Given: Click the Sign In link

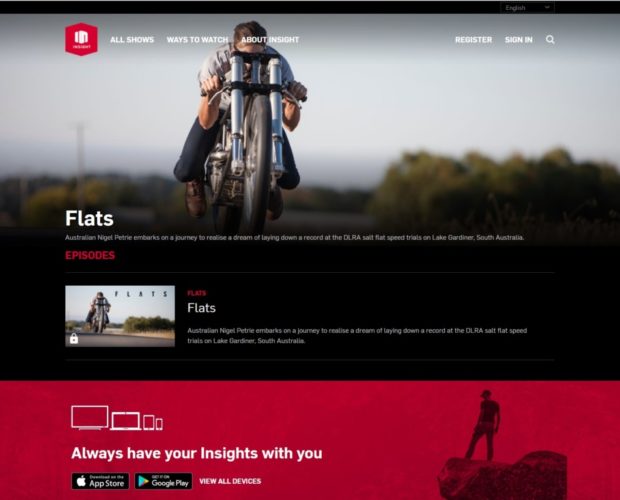Looking at the screenshot, I should (x=518, y=40).
